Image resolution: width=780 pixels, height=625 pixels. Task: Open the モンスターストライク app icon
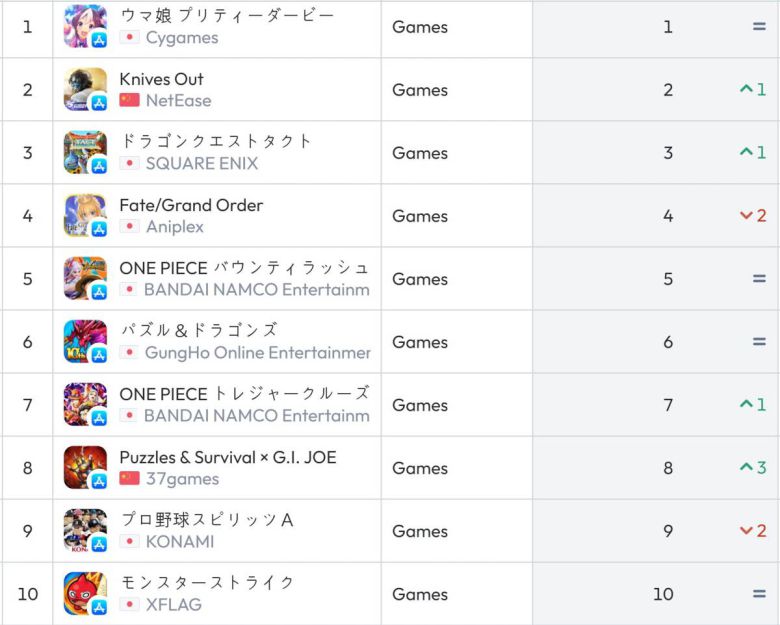tap(85, 594)
